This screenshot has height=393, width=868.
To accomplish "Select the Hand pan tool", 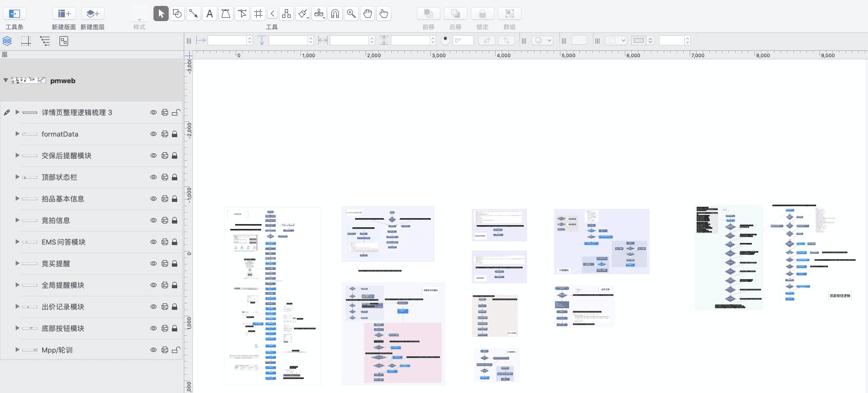I will tap(368, 13).
